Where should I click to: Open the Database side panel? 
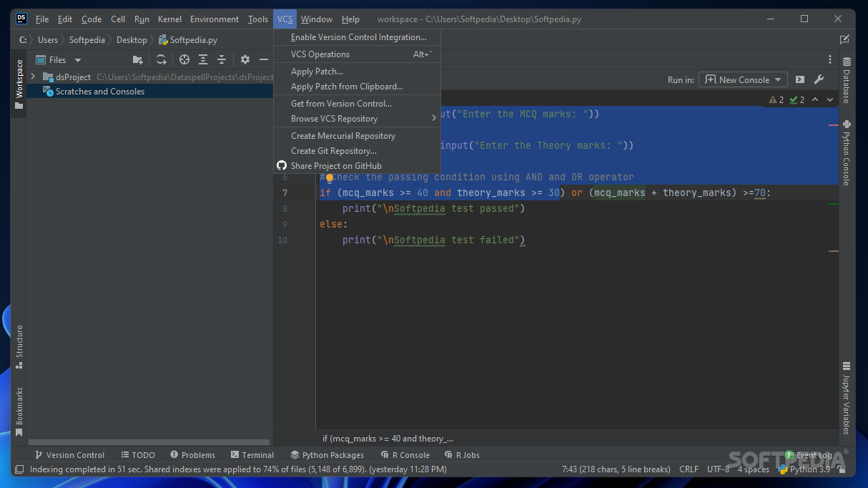[847, 81]
